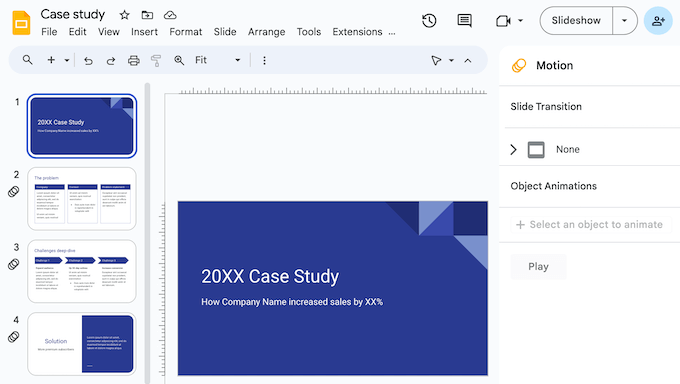680x384 pixels.
Task: Select slide 4 Solution thumbnail
Action: 82,344
